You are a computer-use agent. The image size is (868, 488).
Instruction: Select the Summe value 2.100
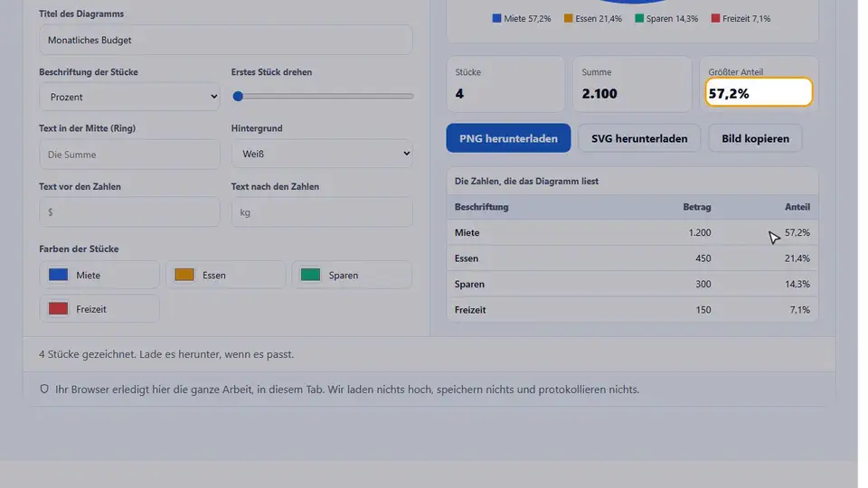tap(599, 93)
